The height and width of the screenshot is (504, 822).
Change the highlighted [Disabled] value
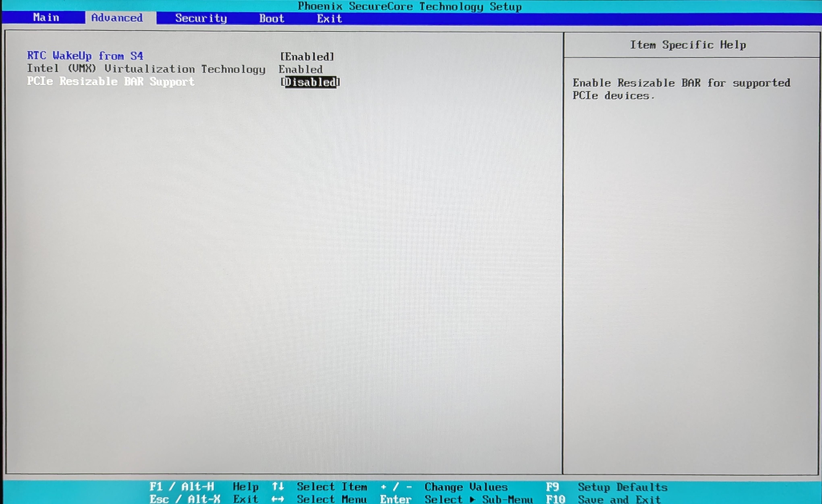coord(310,82)
